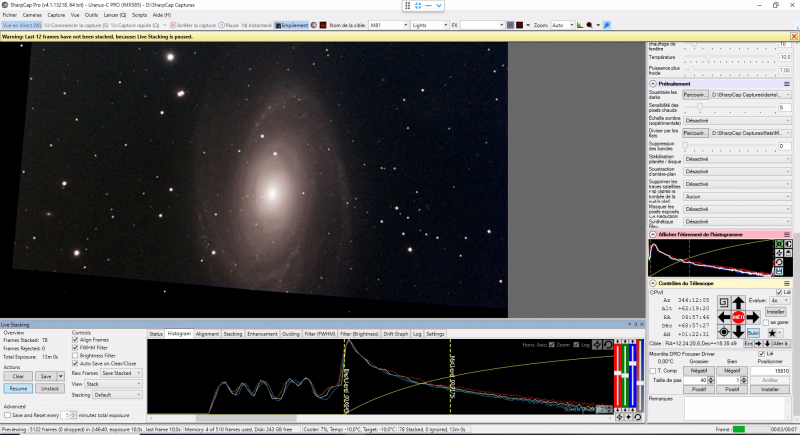
Task: Open the Save button dropdown arrow
Action: [x=60, y=376]
